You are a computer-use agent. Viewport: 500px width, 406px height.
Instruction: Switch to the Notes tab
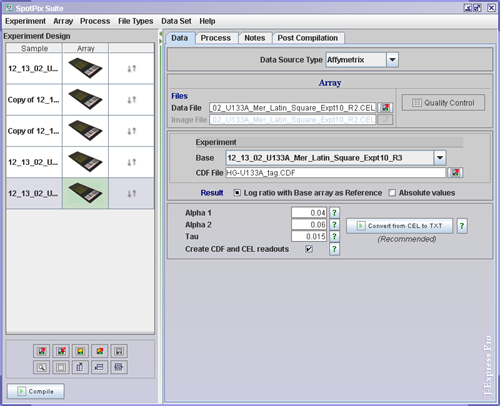tap(255, 38)
